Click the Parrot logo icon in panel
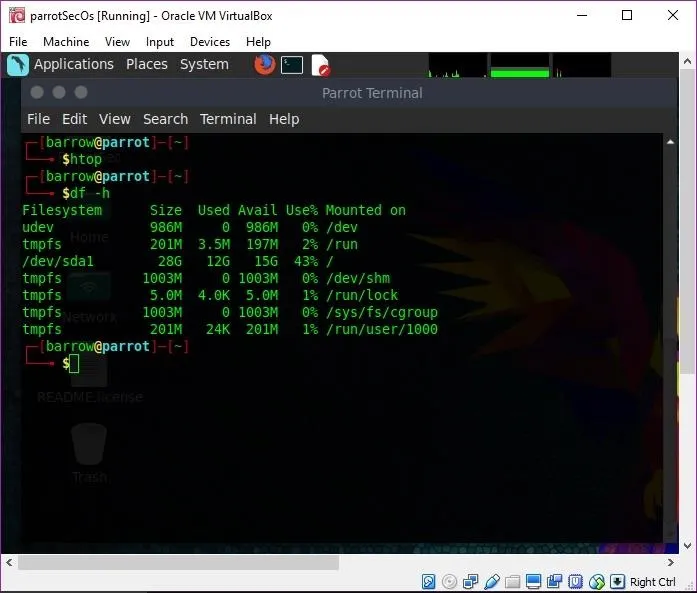The image size is (697, 593). click(x=18, y=65)
